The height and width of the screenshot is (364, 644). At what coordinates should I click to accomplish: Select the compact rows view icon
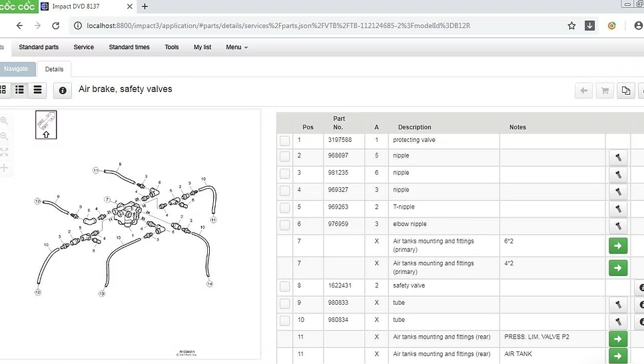[37, 90]
